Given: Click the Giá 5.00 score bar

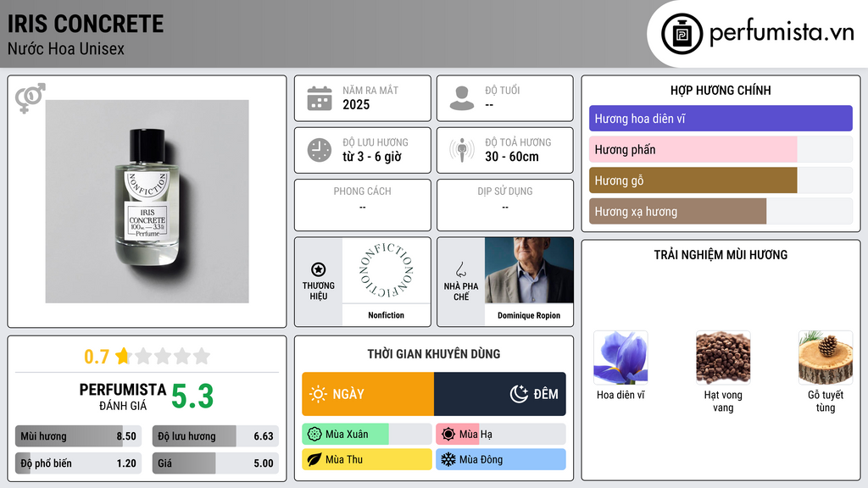Looking at the screenshot, I should coord(215,463).
